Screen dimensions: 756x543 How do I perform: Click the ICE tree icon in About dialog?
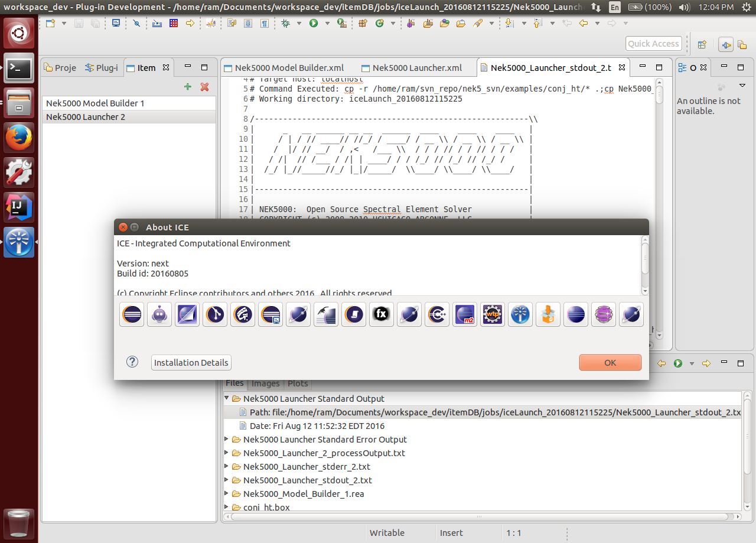[x=520, y=314]
